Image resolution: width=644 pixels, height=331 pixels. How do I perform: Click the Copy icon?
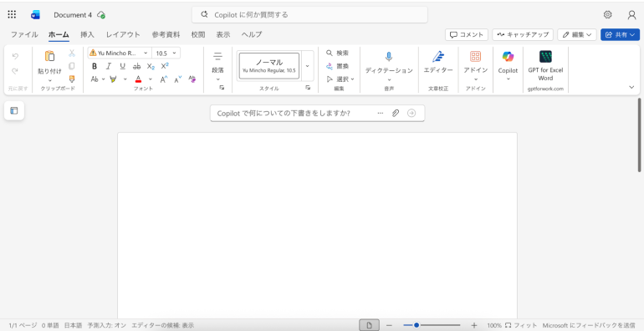click(72, 66)
